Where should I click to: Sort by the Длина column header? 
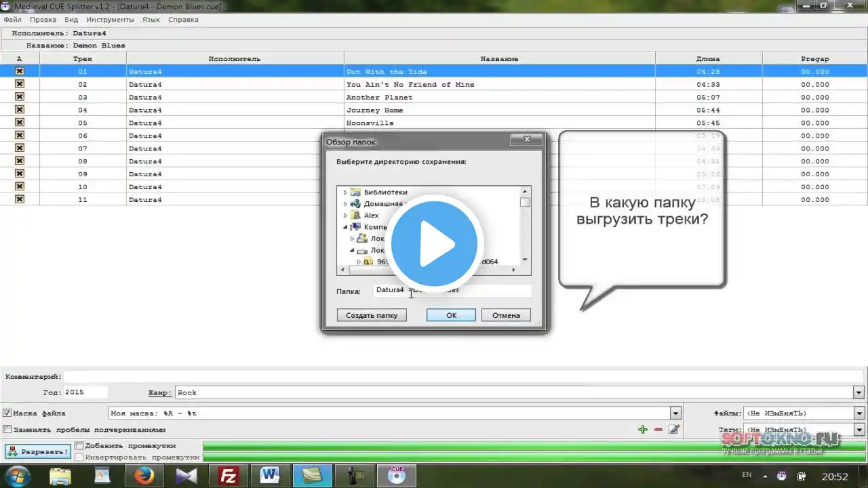(708, 59)
